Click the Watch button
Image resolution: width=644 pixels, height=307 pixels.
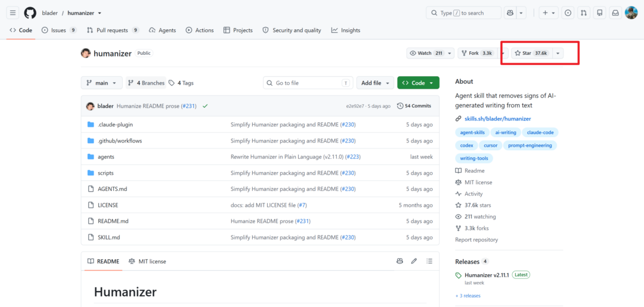pyautogui.click(x=426, y=54)
